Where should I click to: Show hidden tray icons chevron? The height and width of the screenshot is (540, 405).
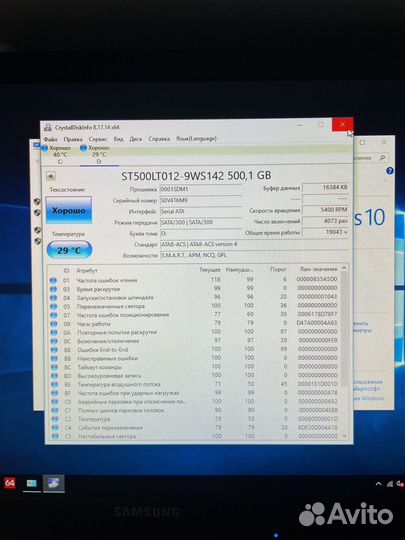coord(378,484)
